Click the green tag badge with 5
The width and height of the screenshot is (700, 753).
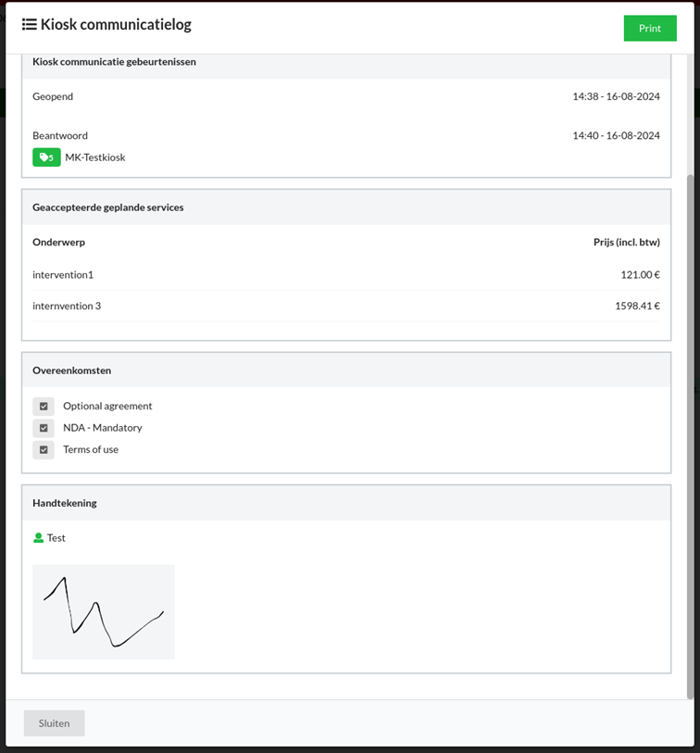point(46,157)
